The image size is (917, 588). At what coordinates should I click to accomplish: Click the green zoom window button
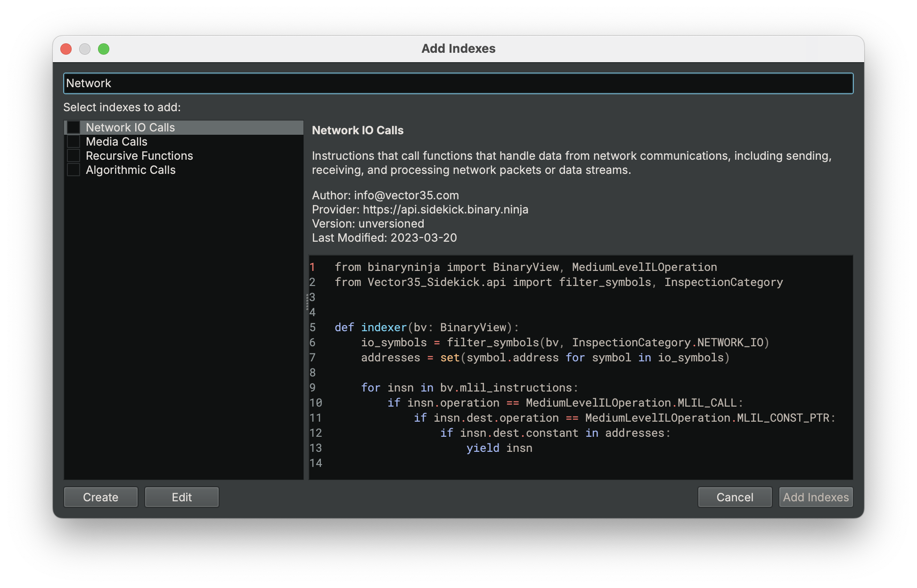coord(104,49)
